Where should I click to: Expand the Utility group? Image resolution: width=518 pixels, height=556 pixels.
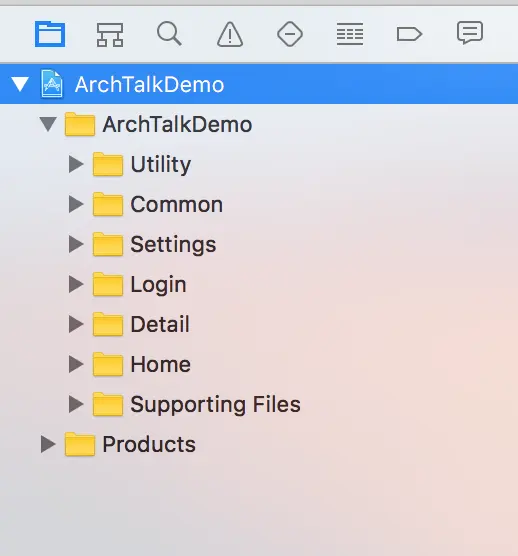point(76,164)
